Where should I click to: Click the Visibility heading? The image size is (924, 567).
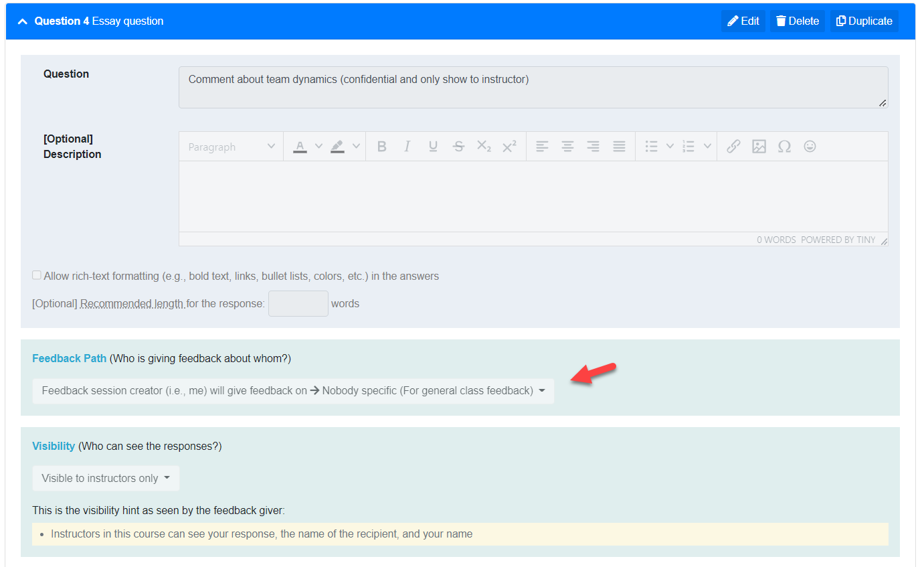tap(54, 446)
